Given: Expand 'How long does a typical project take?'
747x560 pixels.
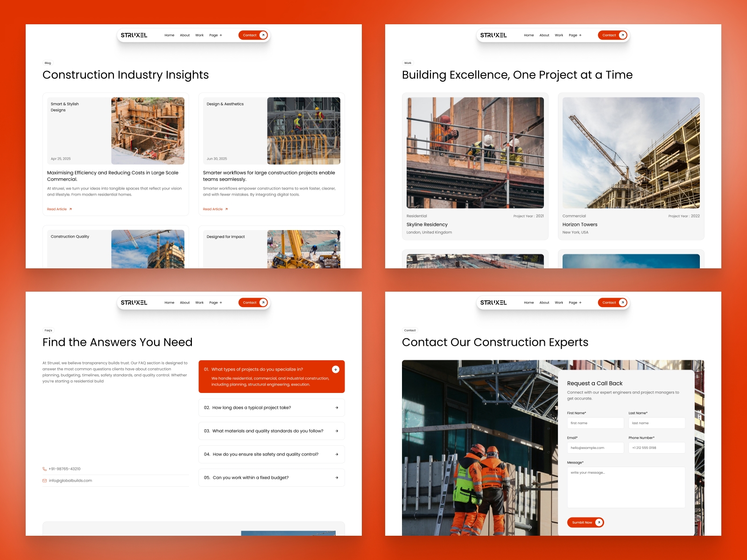Looking at the screenshot, I should [x=272, y=407].
